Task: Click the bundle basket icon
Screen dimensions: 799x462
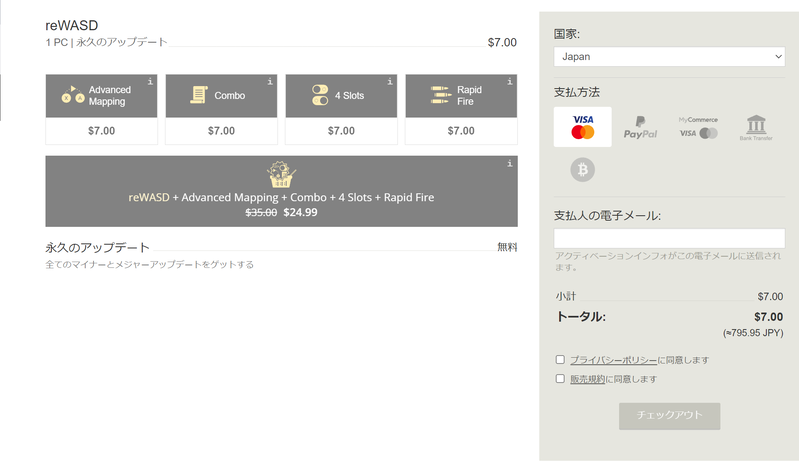Action: tap(281, 175)
